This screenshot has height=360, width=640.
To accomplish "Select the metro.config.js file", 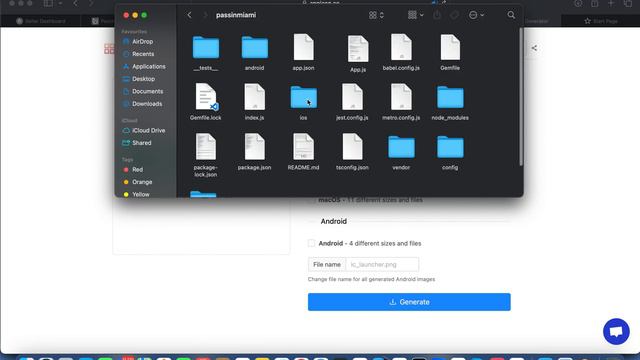I will coord(401,98).
